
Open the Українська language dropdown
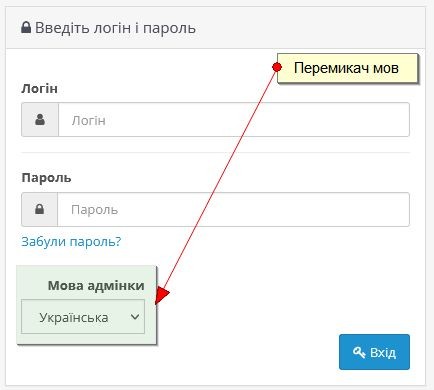83,317
